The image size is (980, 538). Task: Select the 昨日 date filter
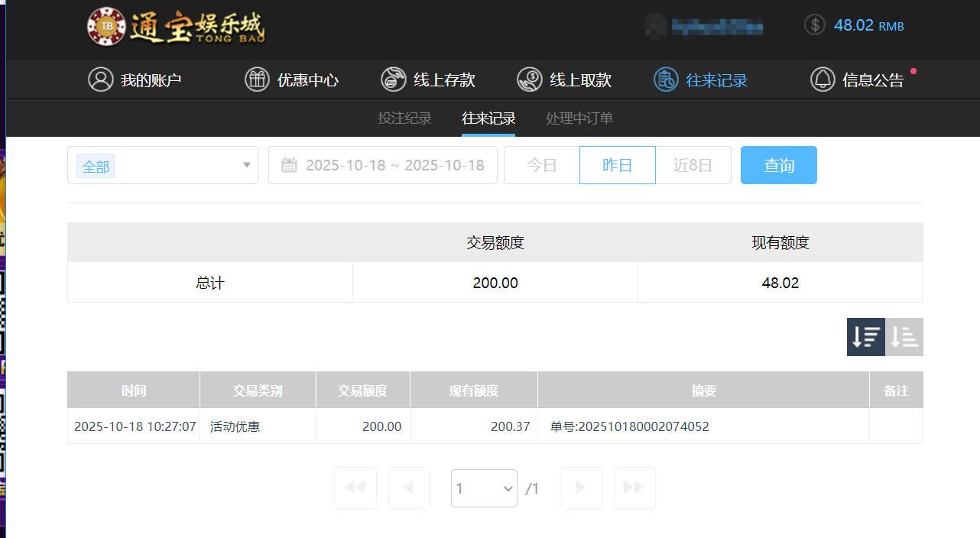(617, 164)
